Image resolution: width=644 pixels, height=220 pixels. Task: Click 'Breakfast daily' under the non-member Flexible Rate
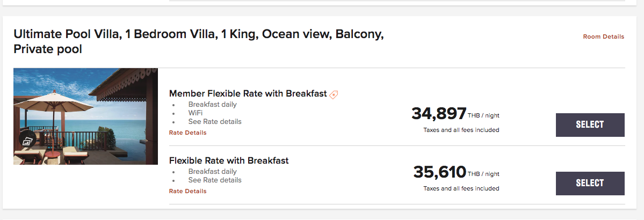pos(212,172)
